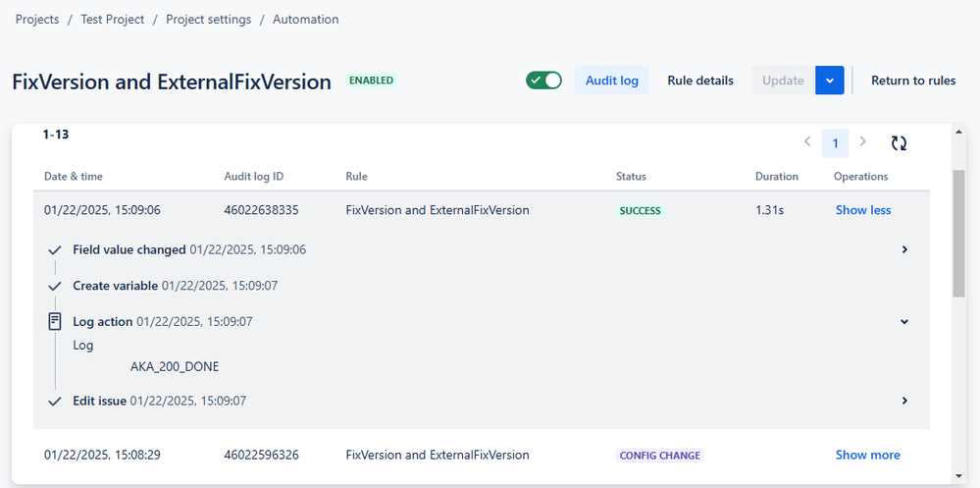980x488 pixels.
Task: Go to previous page arrow
Action: (807, 141)
